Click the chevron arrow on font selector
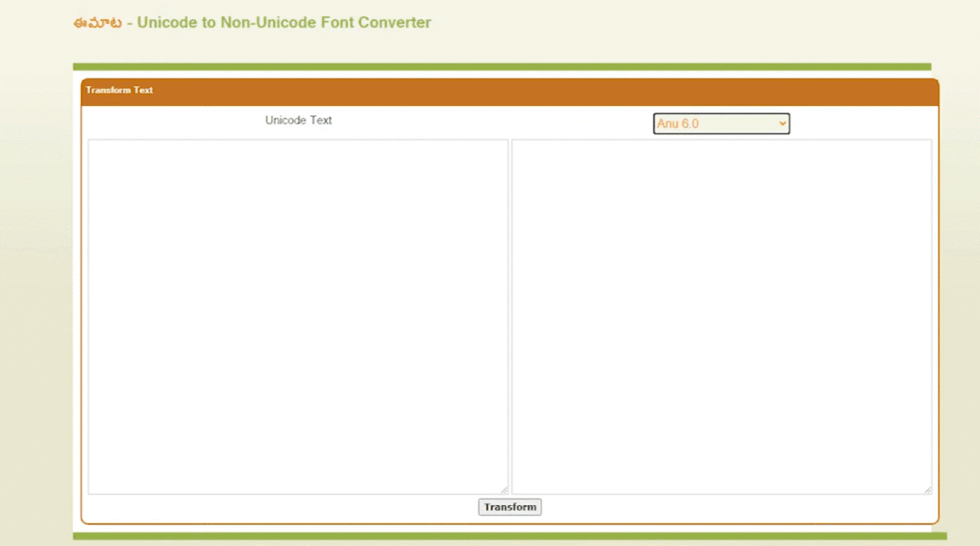 (782, 123)
